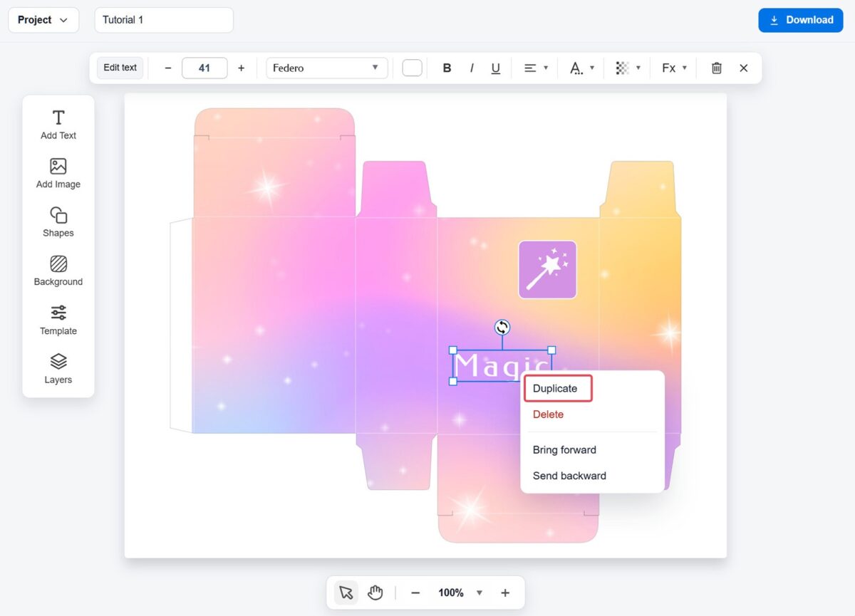Open the Federo font dropdown

click(327, 68)
